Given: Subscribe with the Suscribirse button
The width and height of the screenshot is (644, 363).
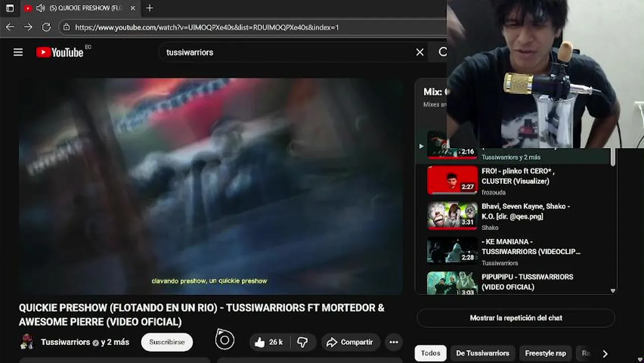Looking at the screenshot, I should coord(167,342).
